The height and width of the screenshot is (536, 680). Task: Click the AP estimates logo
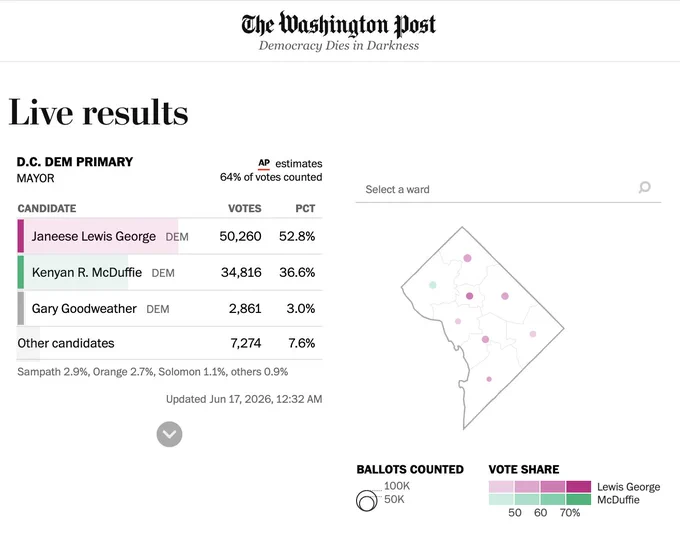coord(264,163)
